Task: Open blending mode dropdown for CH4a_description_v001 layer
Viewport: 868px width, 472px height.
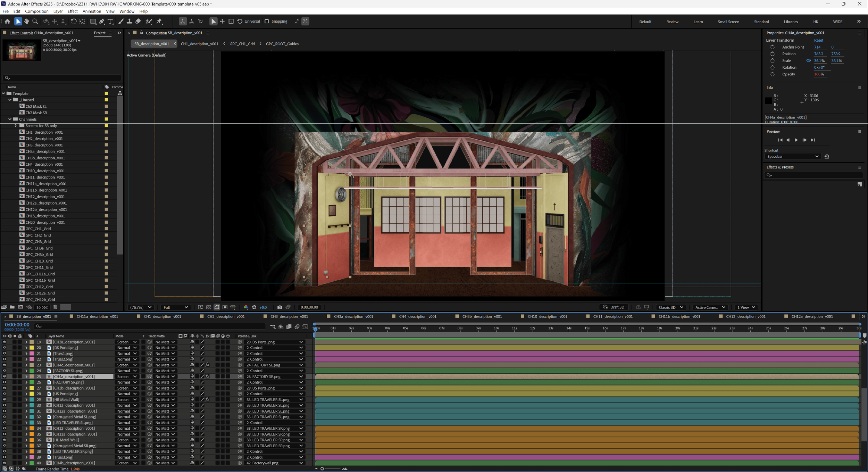Action: (x=127, y=376)
